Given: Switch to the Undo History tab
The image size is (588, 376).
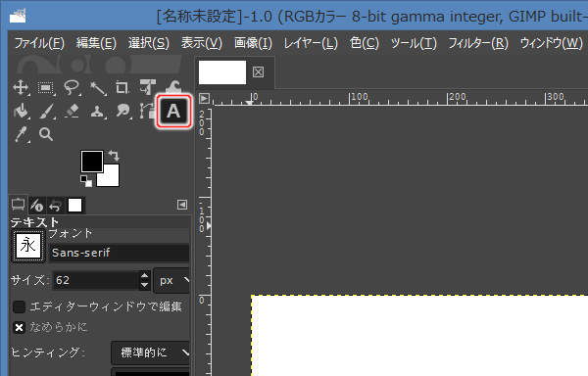Looking at the screenshot, I should [x=56, y=206].
